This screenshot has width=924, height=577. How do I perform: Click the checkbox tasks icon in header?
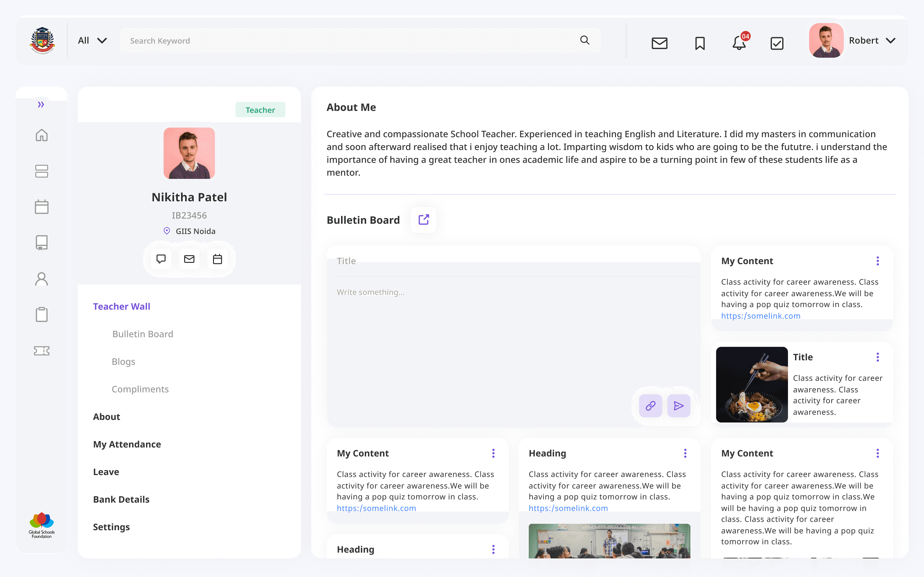point(777,43)
